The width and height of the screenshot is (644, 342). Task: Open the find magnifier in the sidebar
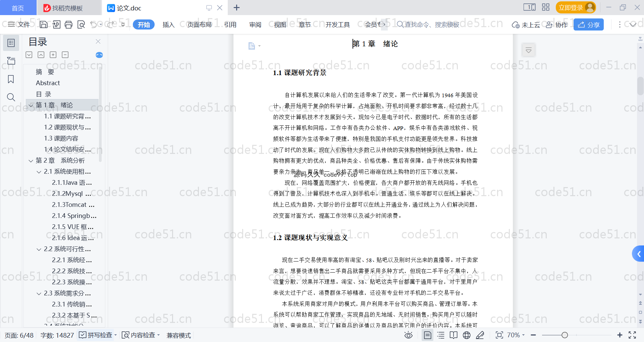pos(11,97)
